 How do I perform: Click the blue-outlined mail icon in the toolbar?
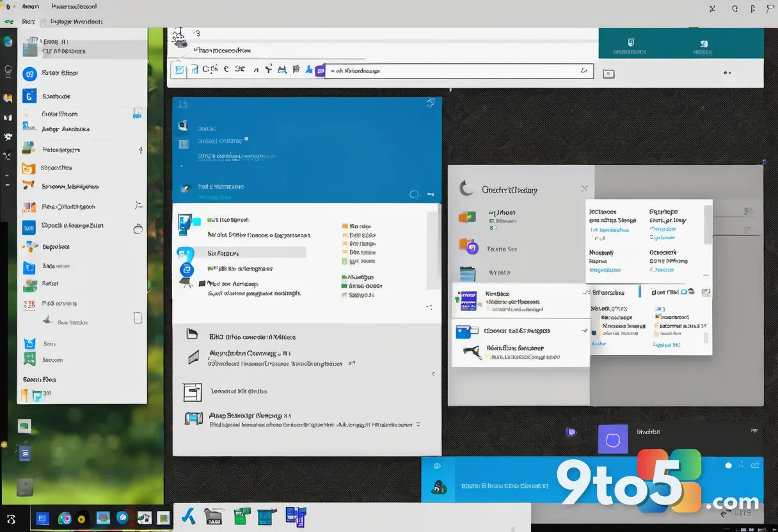coord(179,70)
